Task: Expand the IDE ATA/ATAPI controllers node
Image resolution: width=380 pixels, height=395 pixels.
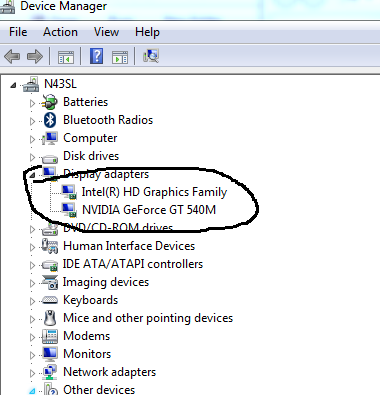Action: point(32,265)
